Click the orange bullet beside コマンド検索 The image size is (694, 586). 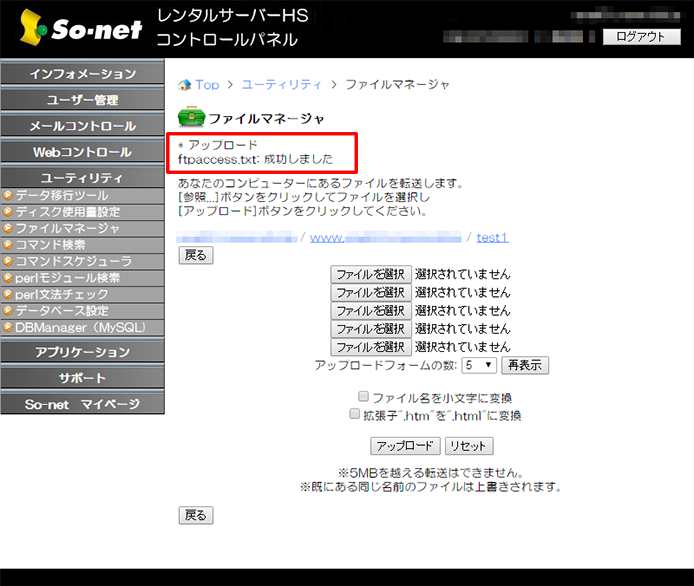coord(8,245)
